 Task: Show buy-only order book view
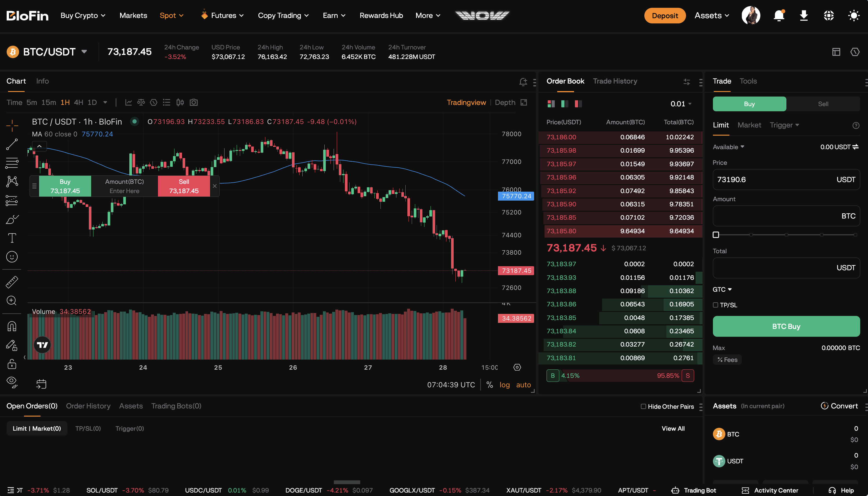pos(564,104)
